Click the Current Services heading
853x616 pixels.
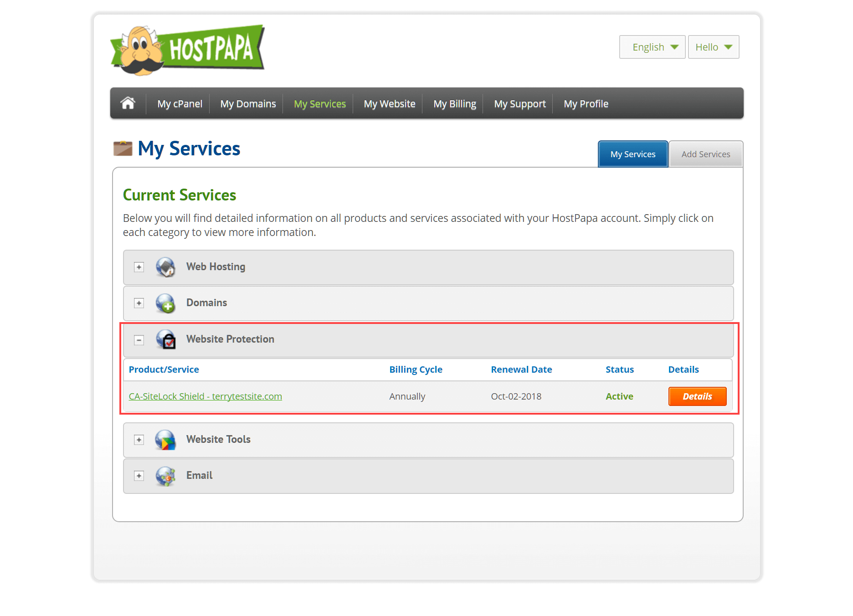[180, 195]
